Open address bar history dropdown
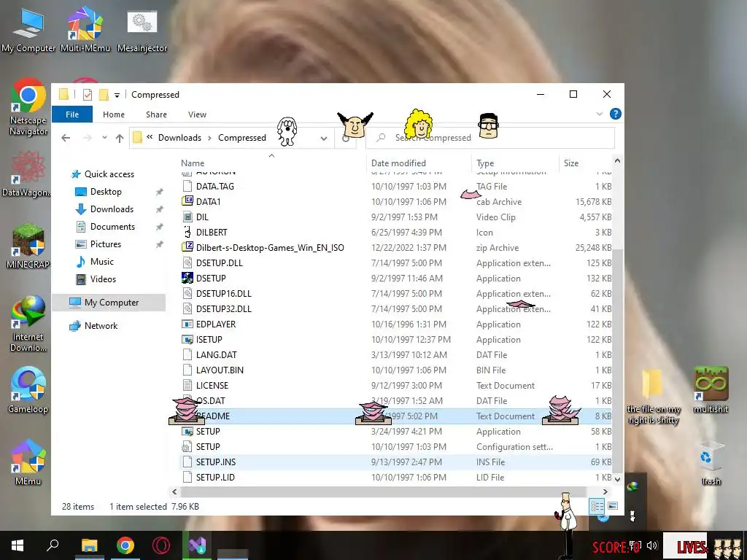Viewport: 747px width, 560px height. (x=324, y=139)
